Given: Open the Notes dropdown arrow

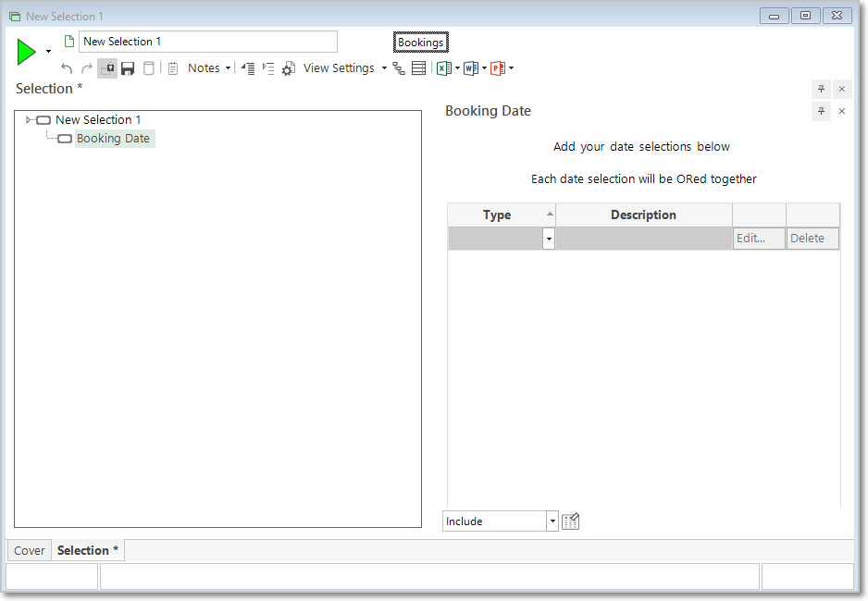Looking at the screenshot, I should (x=228, y=68).
